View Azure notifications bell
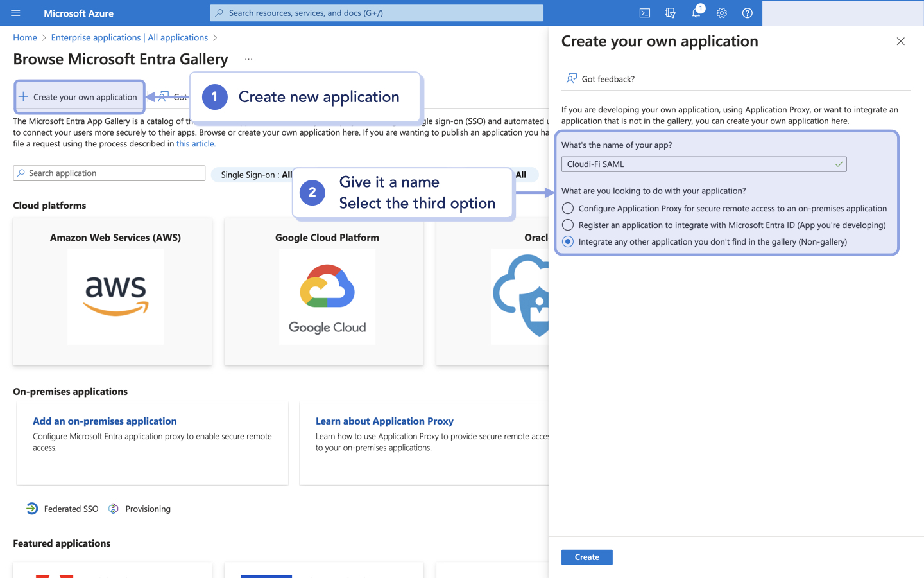Viewport: 924px width, 578px height. coord(696,13)
